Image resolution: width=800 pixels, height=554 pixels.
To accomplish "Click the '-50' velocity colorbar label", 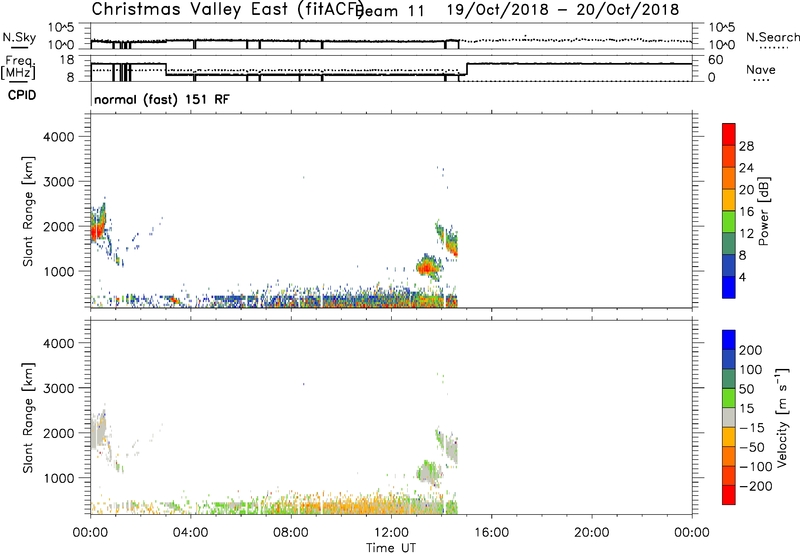I will click(752, 447).
